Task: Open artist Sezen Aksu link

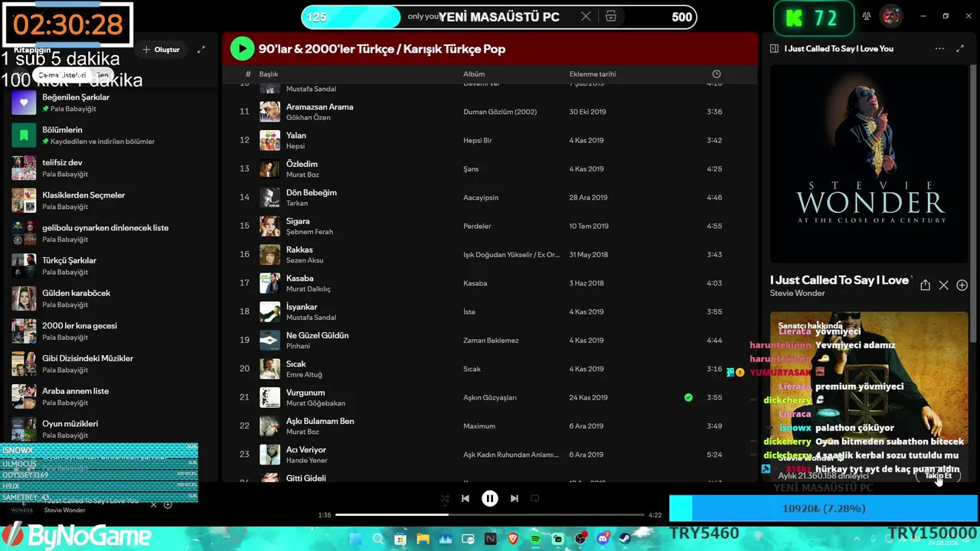Action: click(305, 261)
